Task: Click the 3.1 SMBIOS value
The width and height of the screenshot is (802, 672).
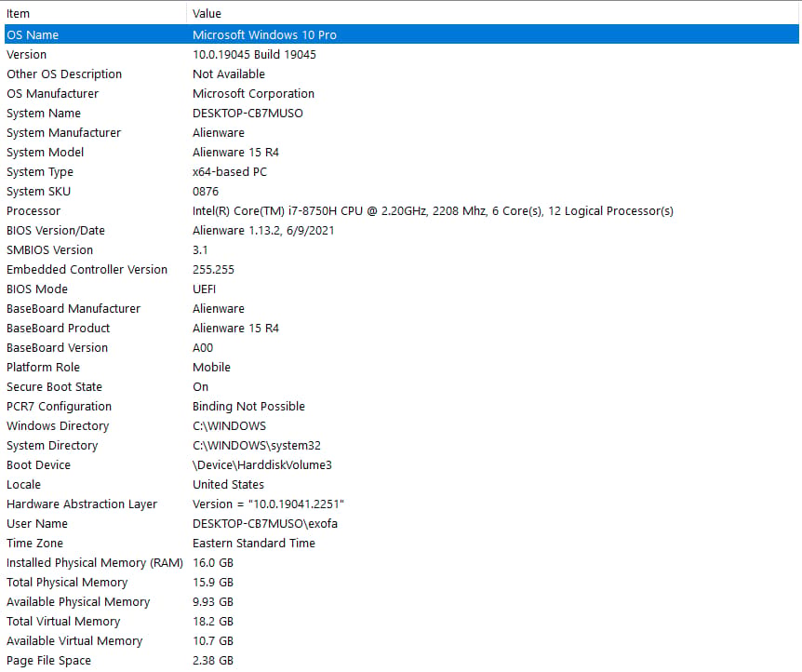Action: point(200,249)
